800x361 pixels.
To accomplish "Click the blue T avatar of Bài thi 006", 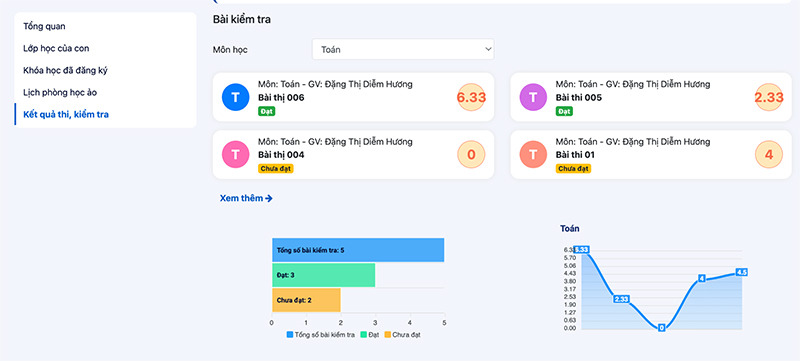I will 235,97.
